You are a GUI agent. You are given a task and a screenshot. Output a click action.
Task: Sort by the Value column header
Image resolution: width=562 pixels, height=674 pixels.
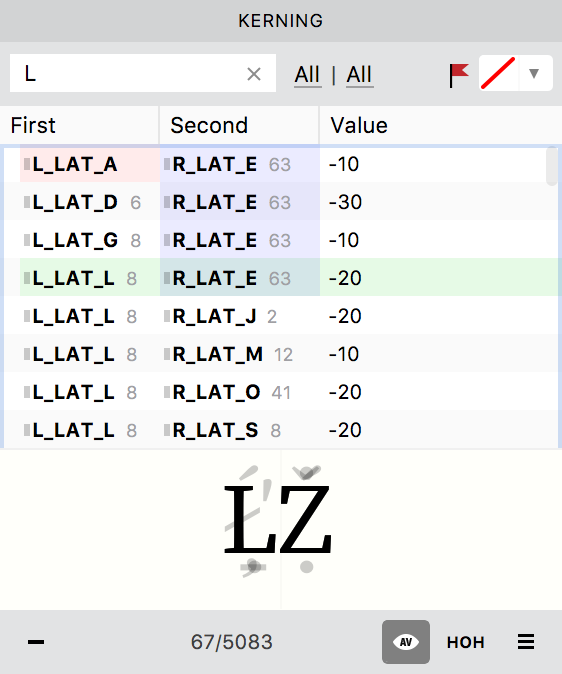click(x=440, y=125)
